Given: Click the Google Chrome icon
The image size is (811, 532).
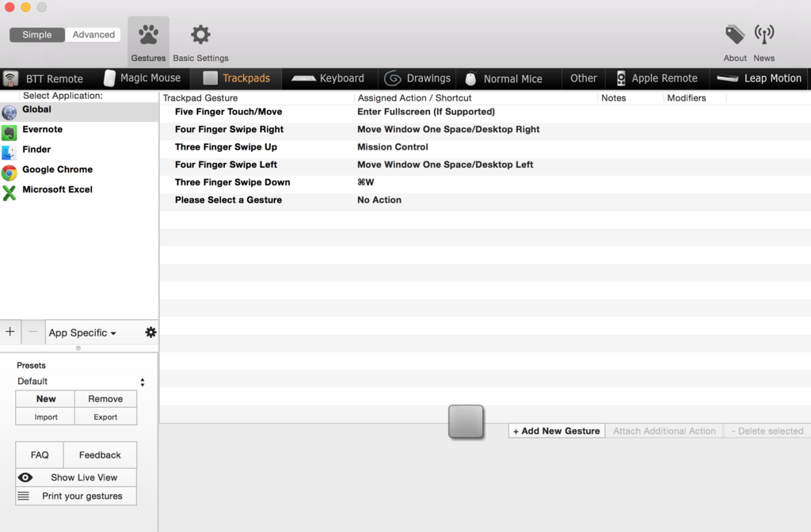Looking at the screenshot, I should pos(10,173).
